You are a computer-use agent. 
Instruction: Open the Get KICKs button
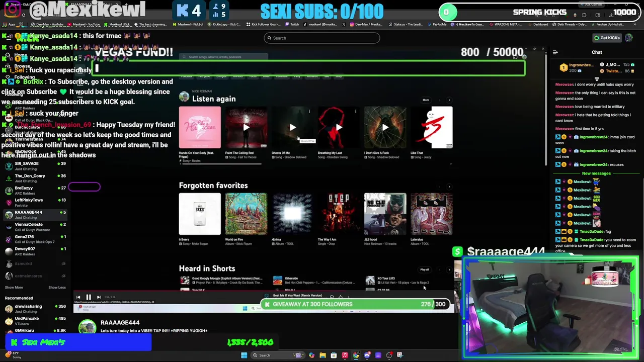pos(607,38)
